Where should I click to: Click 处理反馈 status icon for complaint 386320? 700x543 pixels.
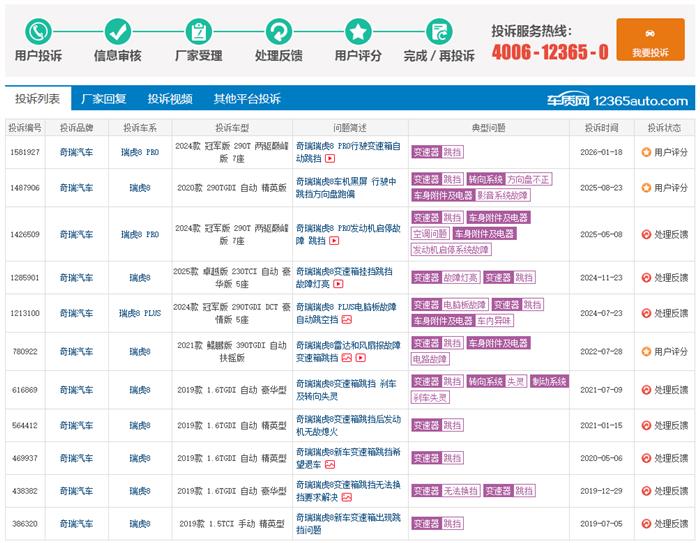[x=646, y=523]
